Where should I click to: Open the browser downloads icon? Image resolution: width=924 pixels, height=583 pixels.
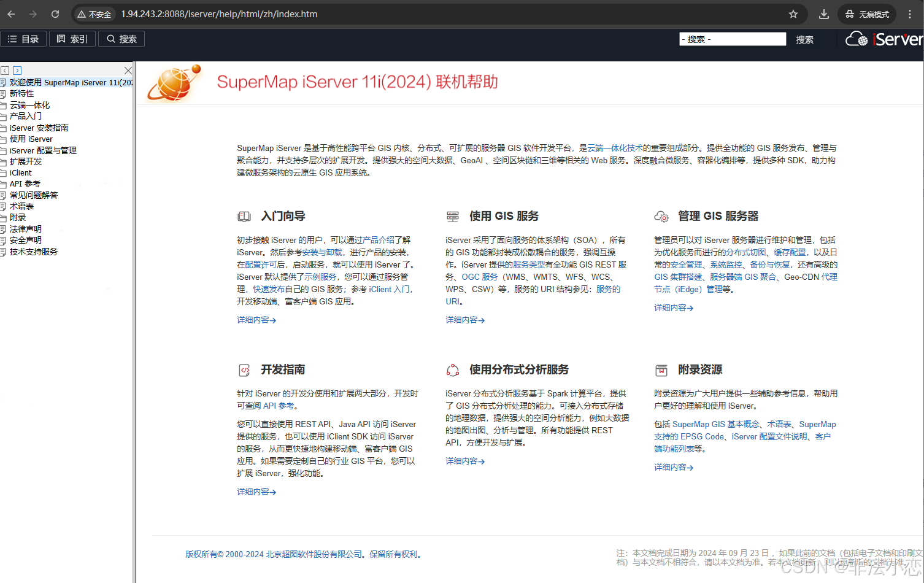pos(824,14)
